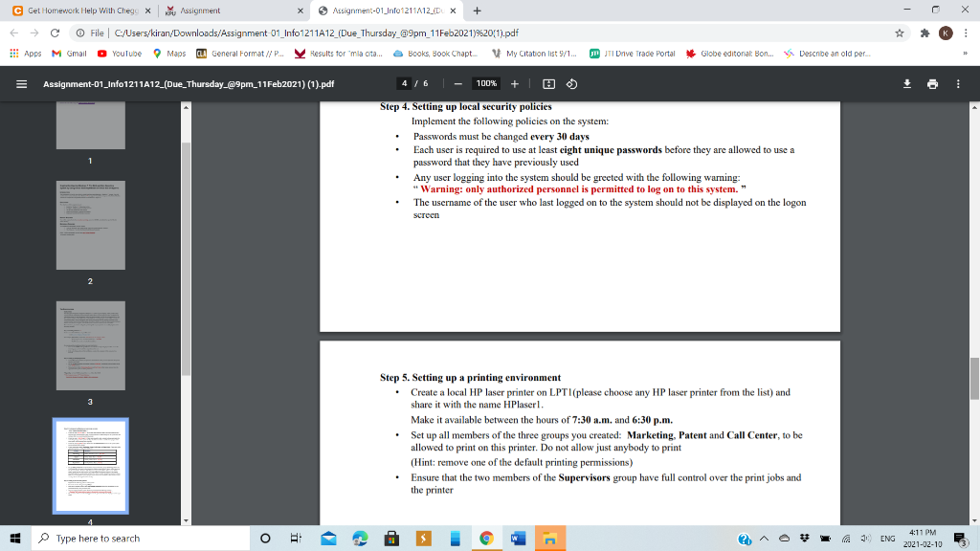Show more bookmarks with the chevron

(x=965, y=54)
